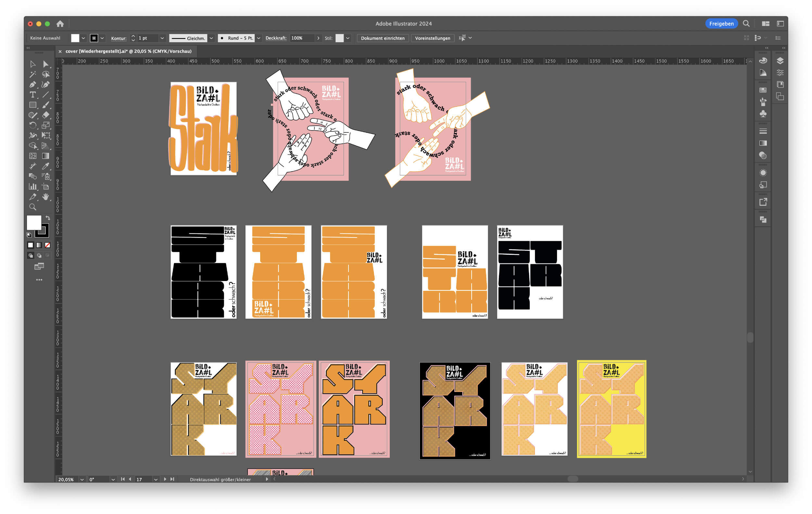Select the Mesh tool
The image size is (812, 514).
tap(33, 156)
